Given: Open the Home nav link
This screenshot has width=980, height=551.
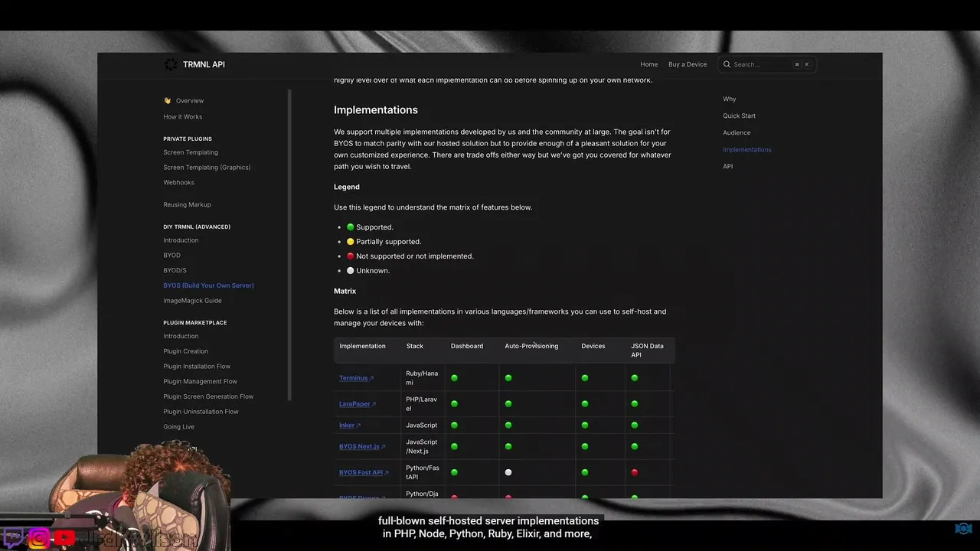Looking at the screenshot, I should pyautogui.click(x=649, y=64).
